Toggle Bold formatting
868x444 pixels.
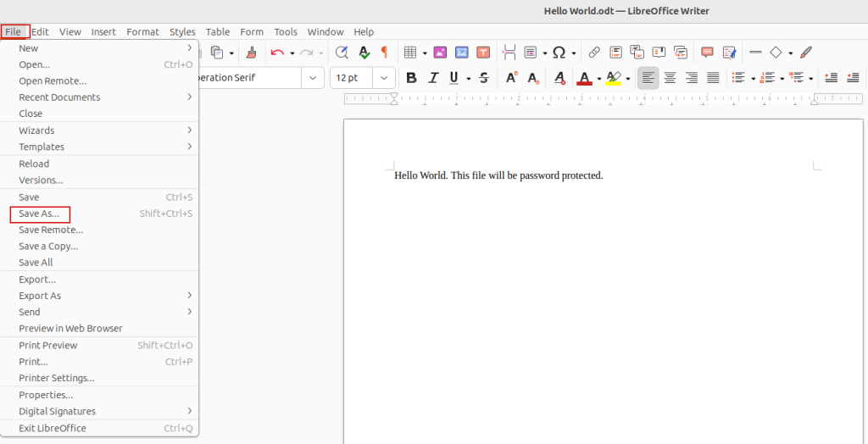(411, 78)
